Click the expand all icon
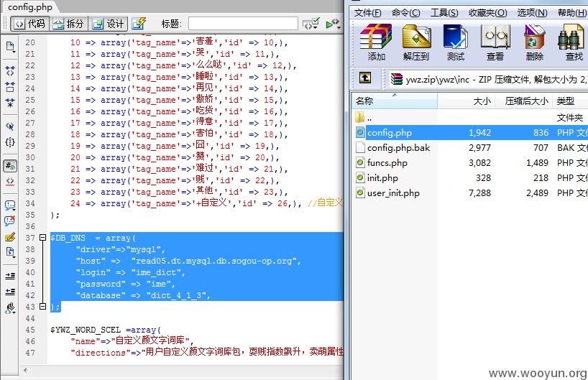The width and height of the screenshot is (588, 380). [x=10, y=103]
